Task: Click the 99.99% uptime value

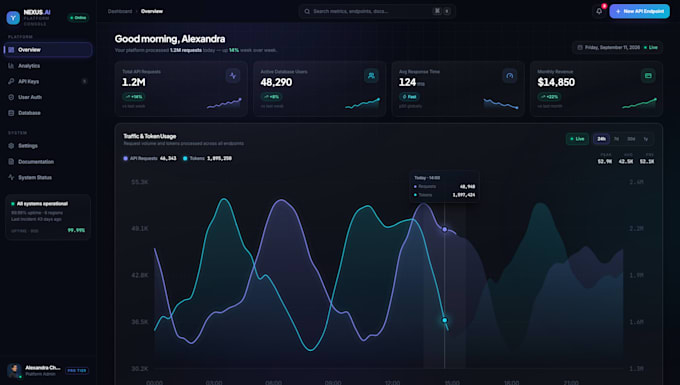Action: tap(76, 230)
